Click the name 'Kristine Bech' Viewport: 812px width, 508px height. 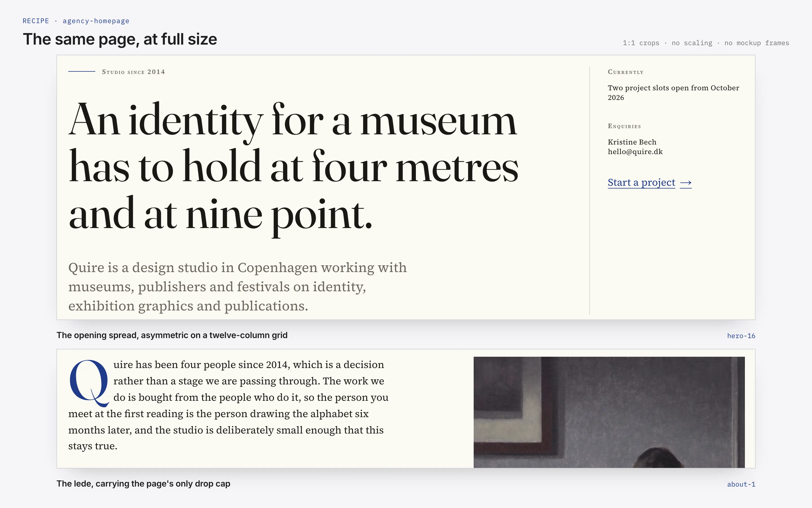[632, 142]
